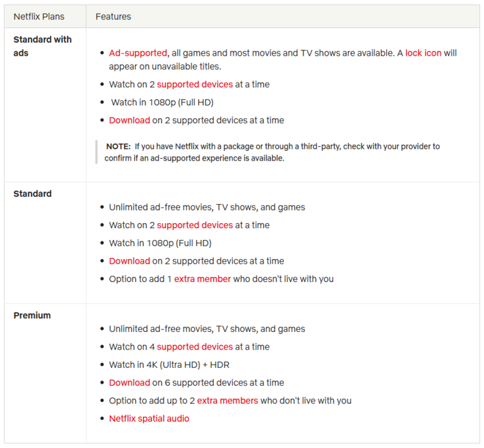Screen dimensions: 484x448
Task: Select the Standard plan row heading
Action: point(33,194)
